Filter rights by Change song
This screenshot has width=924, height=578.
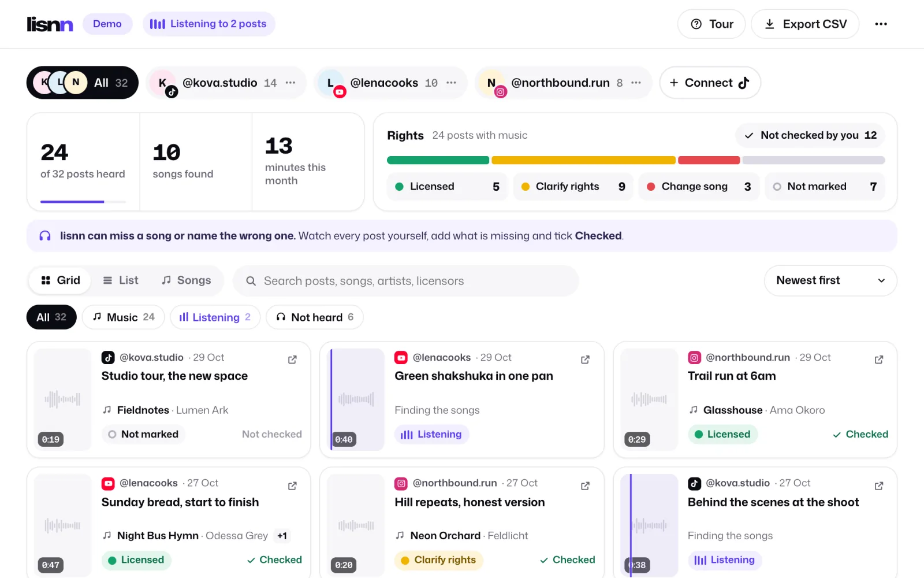699,187
